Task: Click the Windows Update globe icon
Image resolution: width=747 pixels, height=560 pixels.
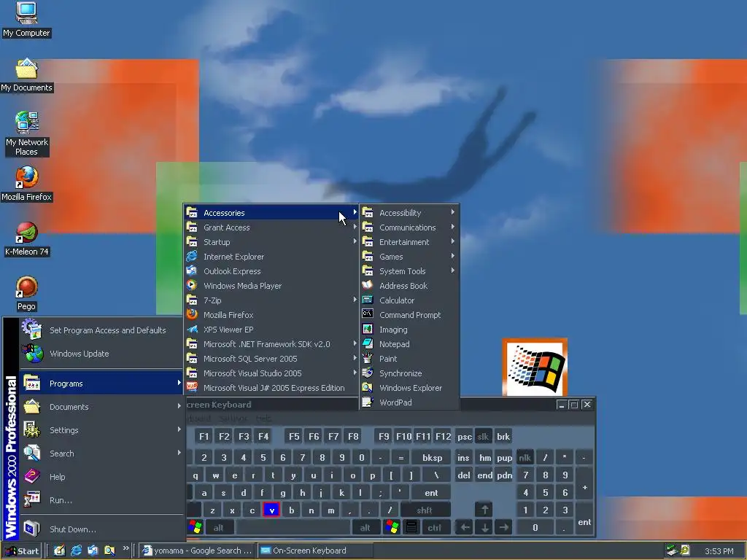Action: [x=33, y=354]
